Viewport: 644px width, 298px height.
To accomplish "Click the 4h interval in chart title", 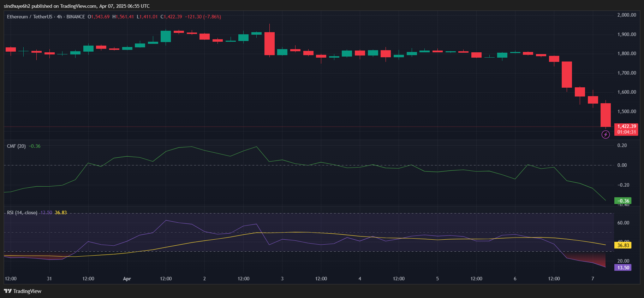I will 59,17.
